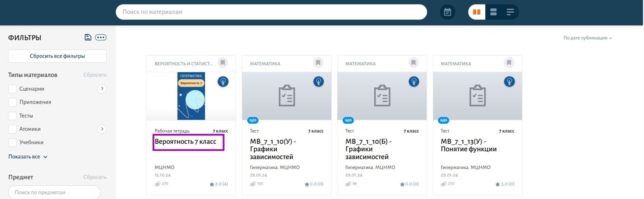Open the calendar icon in the header
The height and width of the screenshot is (199, 644).
(447, 12)
